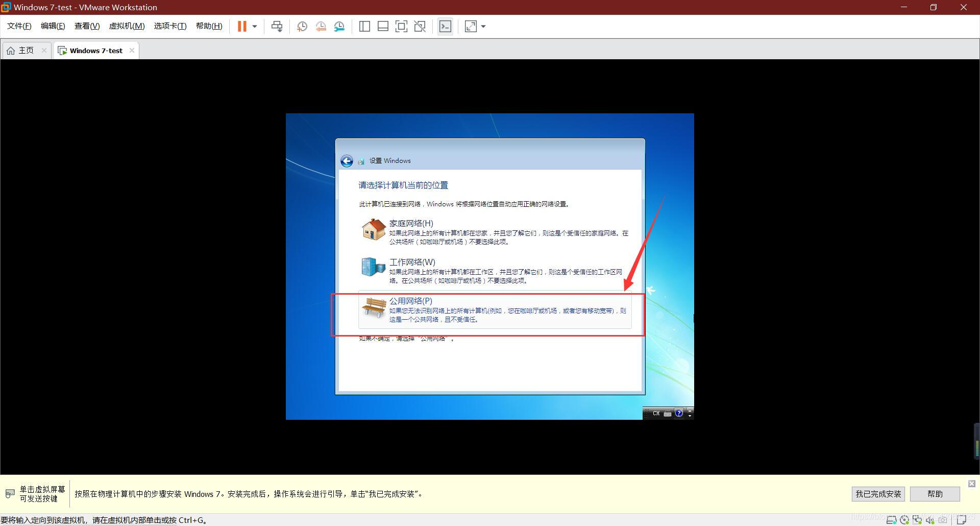Go back in the Windows setup wizard
Screen dimensions: 980x526
coord(347,161)
